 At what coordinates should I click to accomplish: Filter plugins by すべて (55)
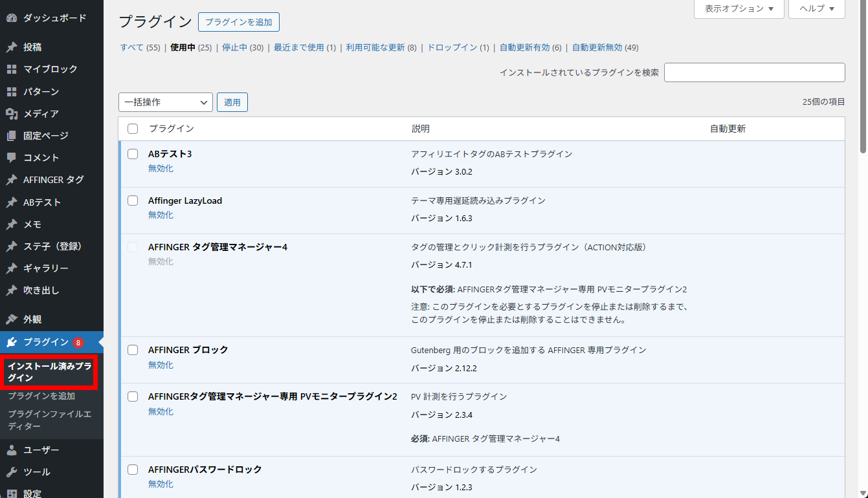(x=140, y=47)
